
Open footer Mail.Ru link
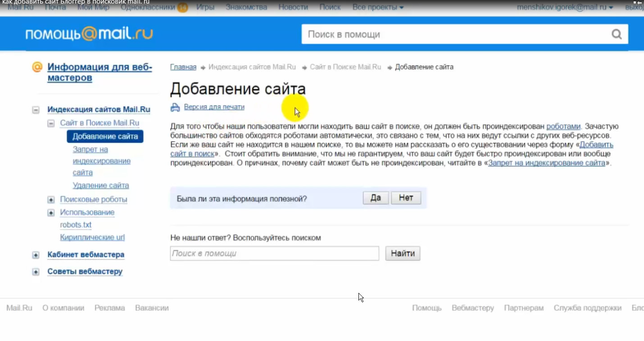tap(19, 308)
